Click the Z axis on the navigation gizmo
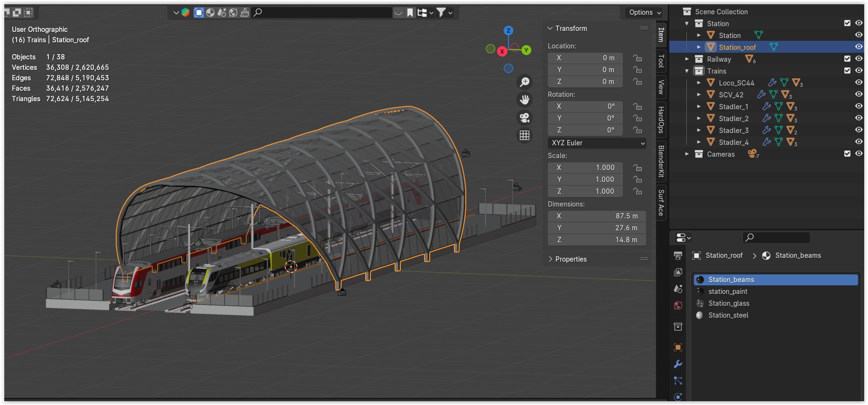Image resolution: width=868 pixels, height=405 pixels. coord(508,30)
